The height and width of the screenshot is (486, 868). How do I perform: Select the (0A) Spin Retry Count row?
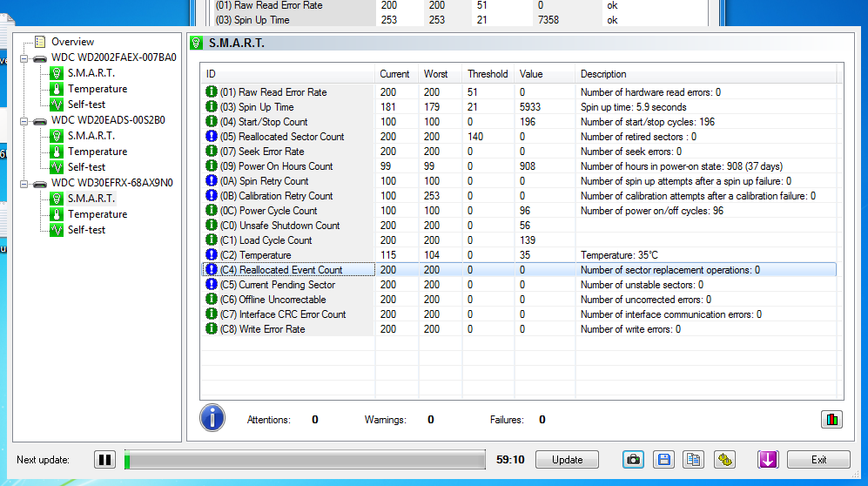coord(519,181)
